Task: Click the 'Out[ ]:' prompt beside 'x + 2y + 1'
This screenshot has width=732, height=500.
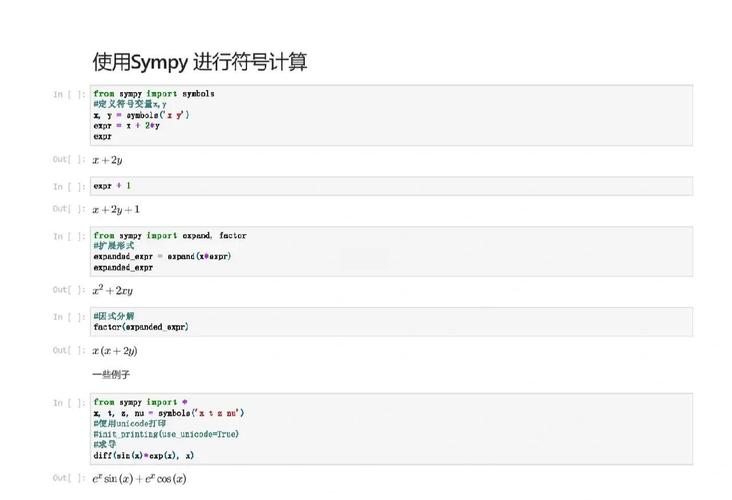Action: tap(69, 209)
